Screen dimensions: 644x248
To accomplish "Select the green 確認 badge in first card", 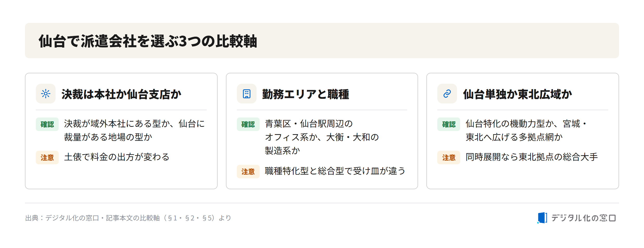I will 47,124.
